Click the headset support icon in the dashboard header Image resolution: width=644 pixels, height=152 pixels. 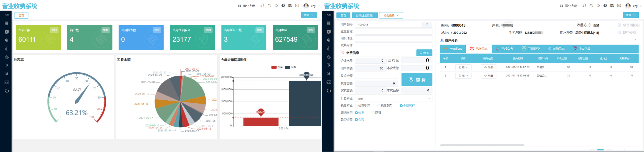coord(262,6)
